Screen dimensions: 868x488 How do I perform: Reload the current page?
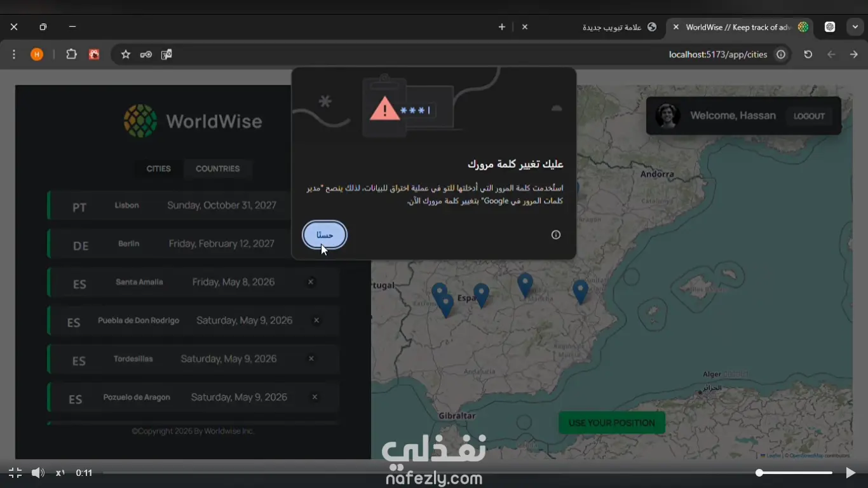[x=808, y=55]
